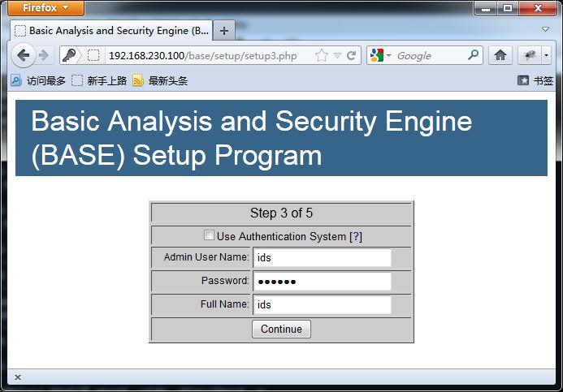Enable Use Authentication System checkbox

pos(209,235)
